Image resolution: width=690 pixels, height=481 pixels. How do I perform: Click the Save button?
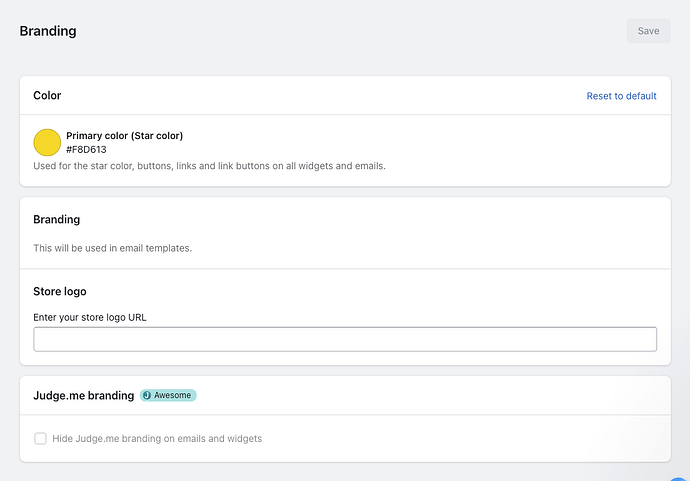648,31
